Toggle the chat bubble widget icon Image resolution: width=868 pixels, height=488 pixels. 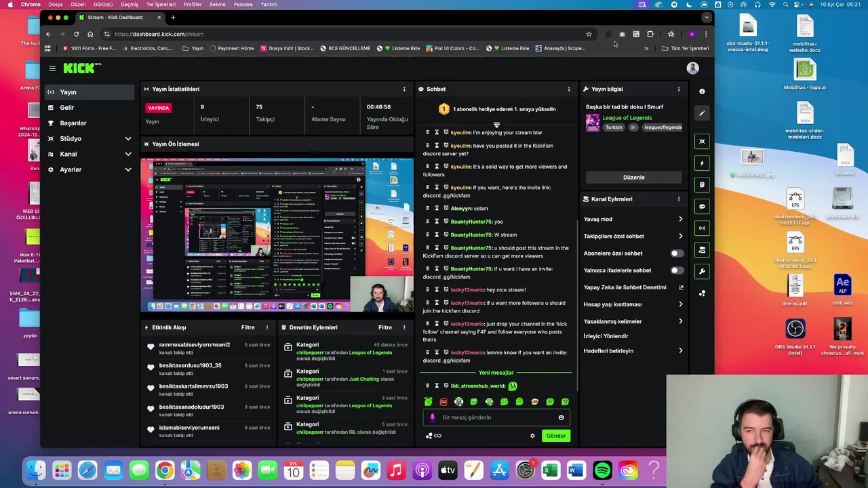[x=702, y=206]
